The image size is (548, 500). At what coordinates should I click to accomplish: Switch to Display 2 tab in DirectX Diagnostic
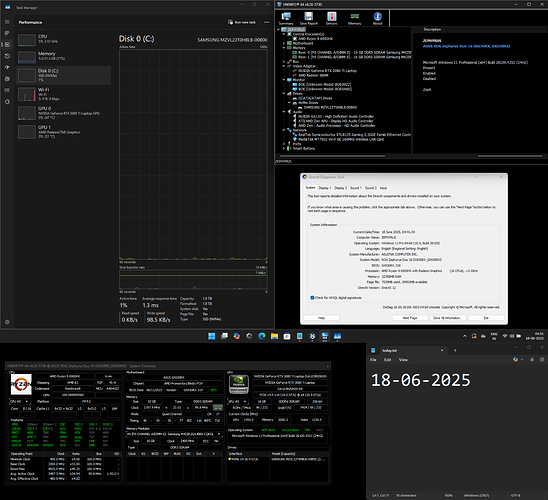(340, 188)
